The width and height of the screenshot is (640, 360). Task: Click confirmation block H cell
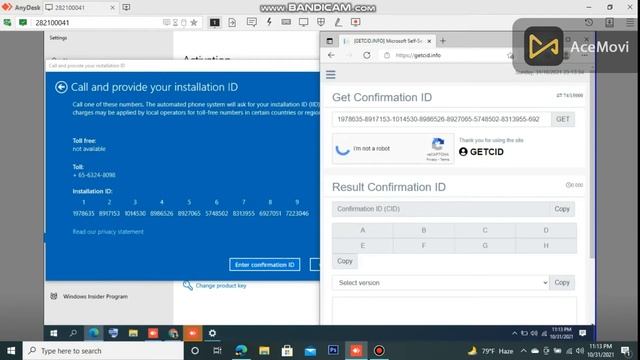coord(546,246)
